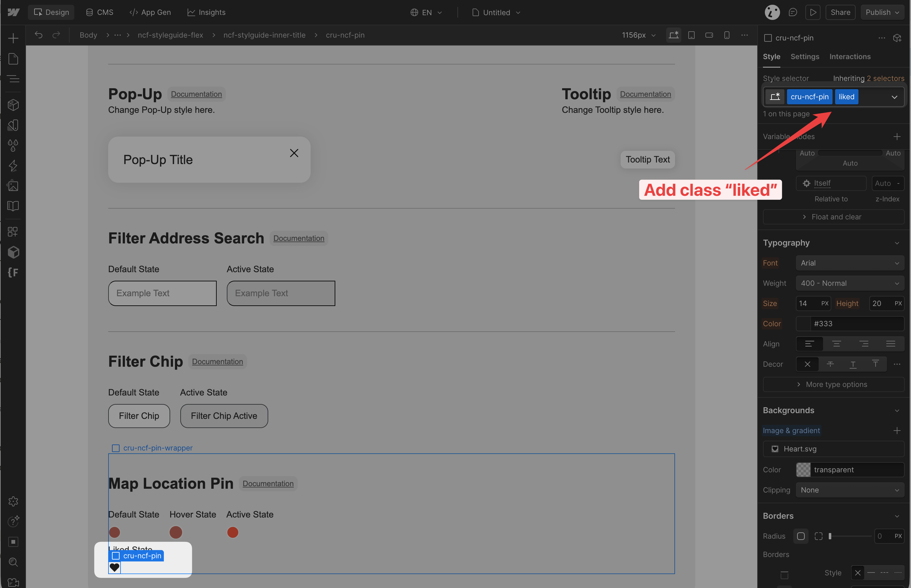Open element options three-dot menu

(x=882, y=38)
